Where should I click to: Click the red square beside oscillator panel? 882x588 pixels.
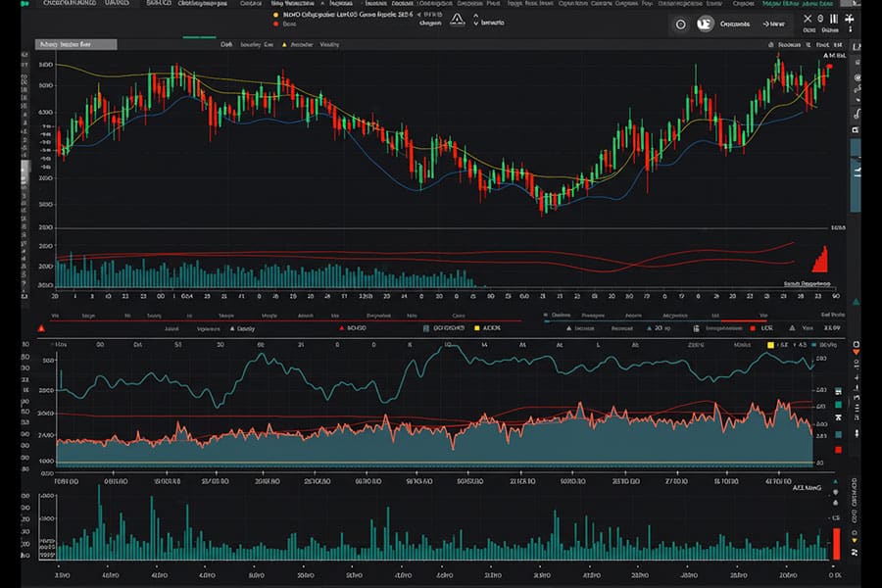tap(838, 450)
